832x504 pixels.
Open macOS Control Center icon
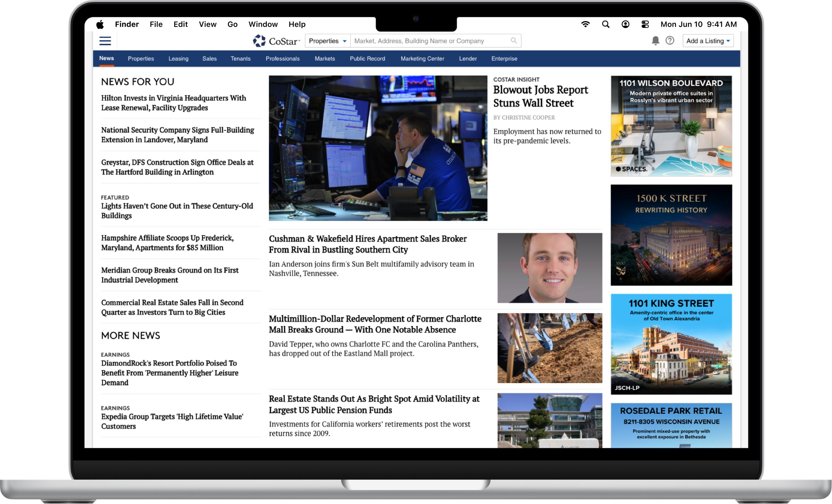point(645,24)
